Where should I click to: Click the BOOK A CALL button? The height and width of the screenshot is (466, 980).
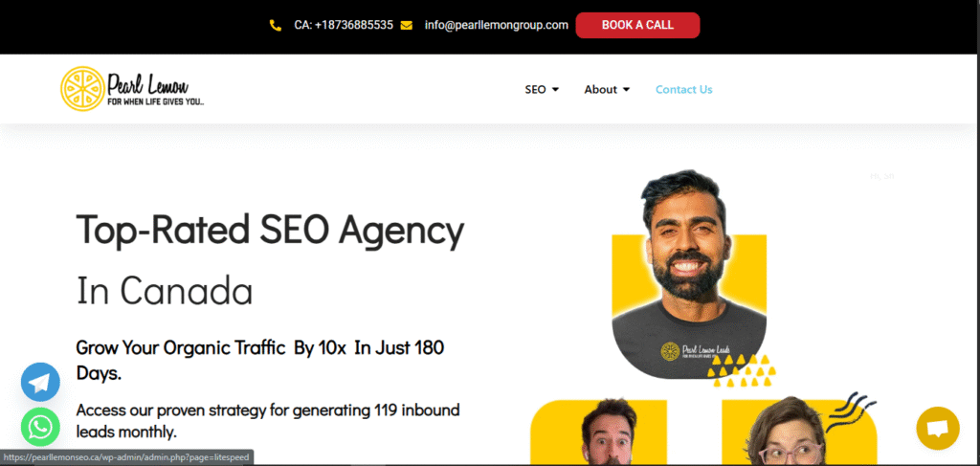tap(637, 25)
